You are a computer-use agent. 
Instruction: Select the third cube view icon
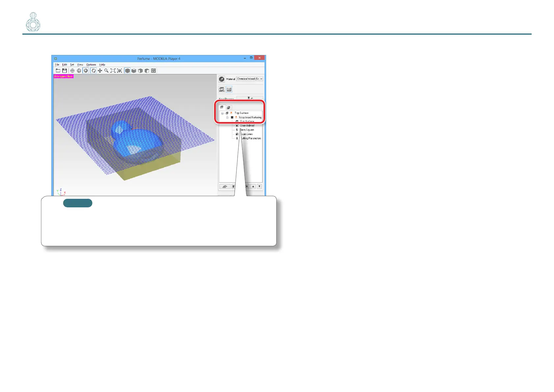pos(140,70)
